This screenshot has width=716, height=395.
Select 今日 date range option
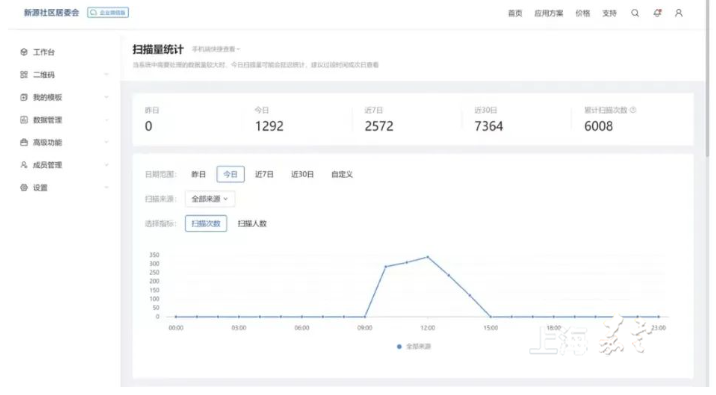[x=230, y=174]
